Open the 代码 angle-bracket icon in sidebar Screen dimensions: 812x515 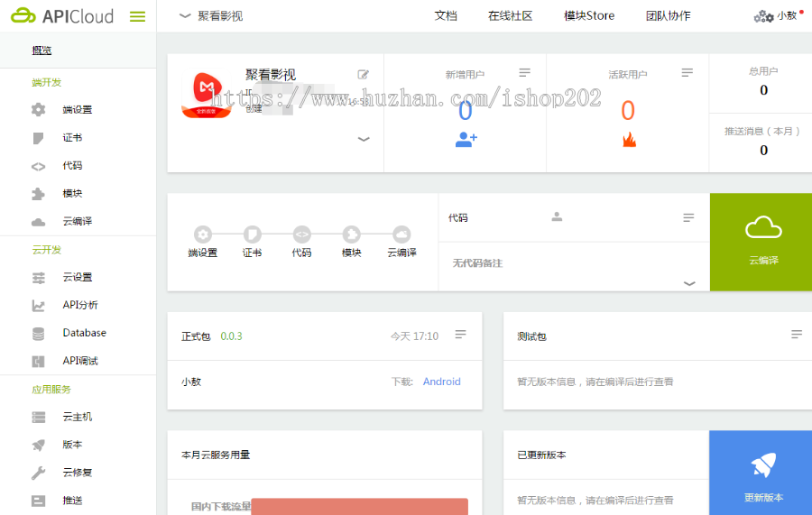tap(38, 166)
